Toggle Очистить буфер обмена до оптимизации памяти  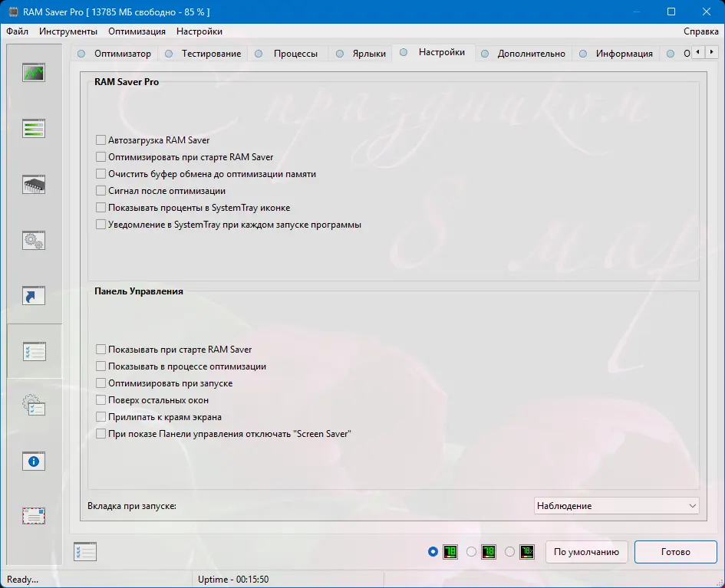tap(101, 174)
